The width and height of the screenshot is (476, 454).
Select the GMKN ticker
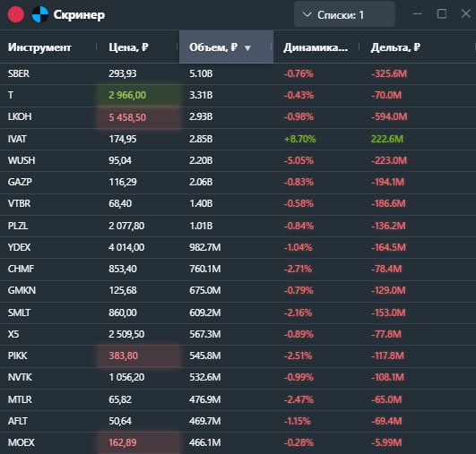22,290
